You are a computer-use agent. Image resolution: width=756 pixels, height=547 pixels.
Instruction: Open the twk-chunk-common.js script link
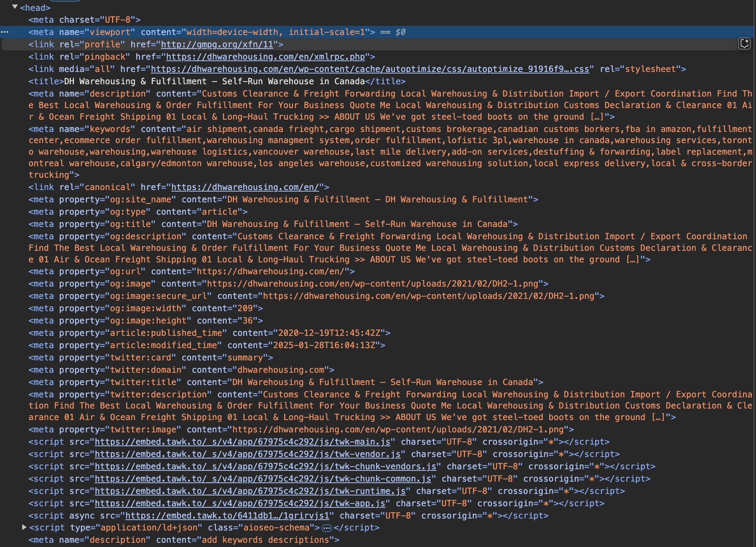tap(263, 479)
